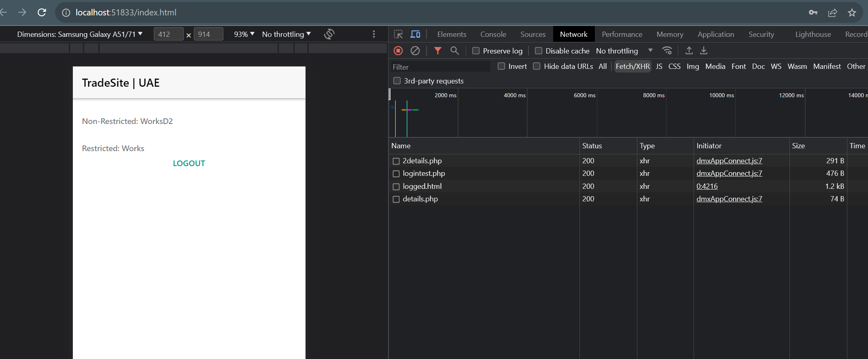Image resolution: width=868 pixels, height=359 pixels.
Task: Toggle the device toolbar icon
Action: pos(415,34)
